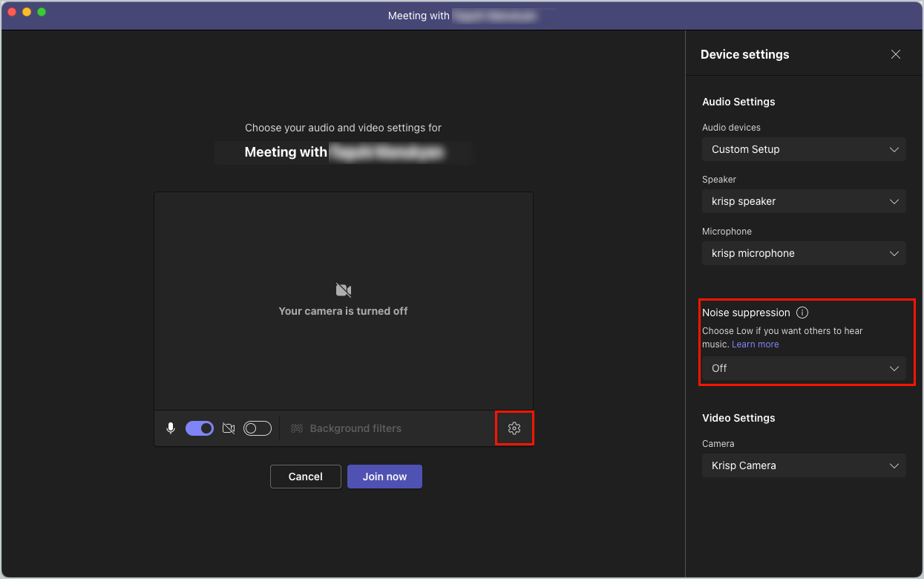Screen dimensions: 924x579
Task: Change the krisp speaker selection
Action: (804, 201)
